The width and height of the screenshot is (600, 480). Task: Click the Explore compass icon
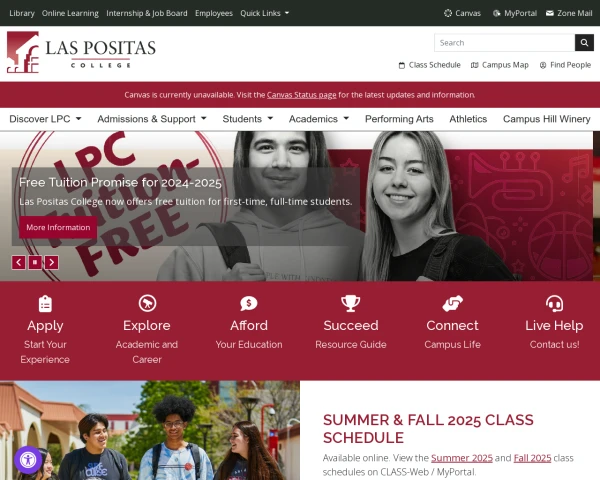[x=147, y=303]
